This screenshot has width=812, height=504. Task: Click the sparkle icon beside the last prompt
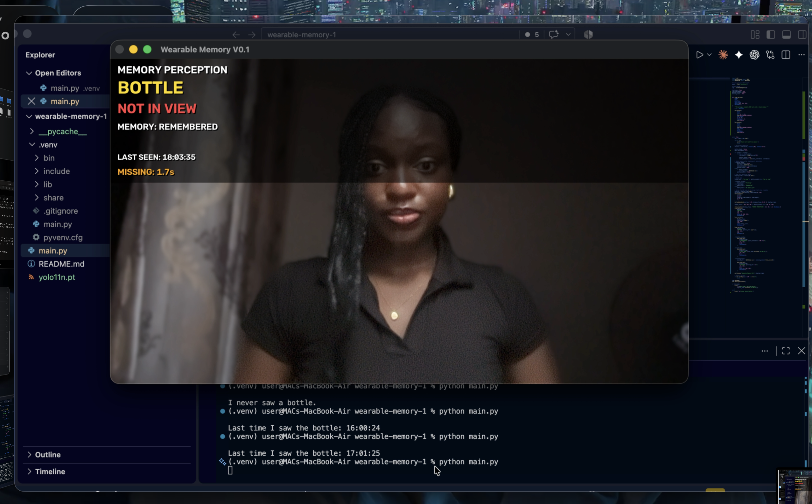click(222, 462)
